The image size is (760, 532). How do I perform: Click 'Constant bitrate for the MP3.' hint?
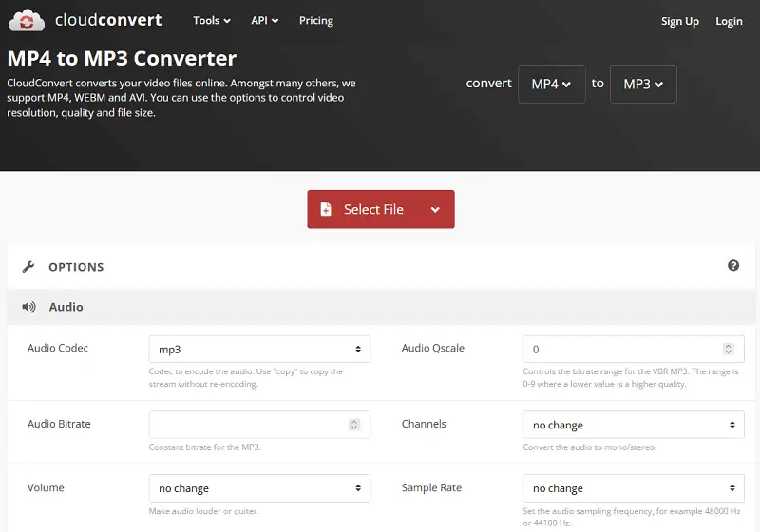(x=204, y=447)
